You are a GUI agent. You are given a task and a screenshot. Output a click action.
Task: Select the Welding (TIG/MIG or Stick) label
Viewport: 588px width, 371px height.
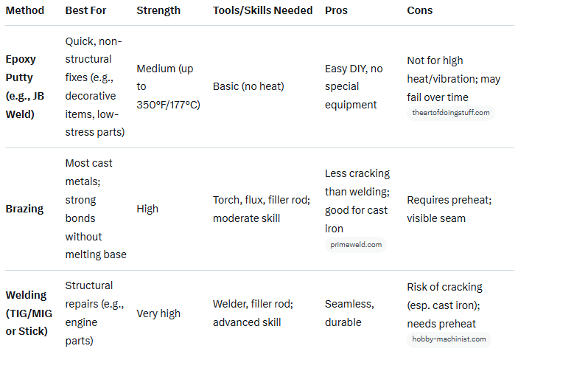click(27, 313)
